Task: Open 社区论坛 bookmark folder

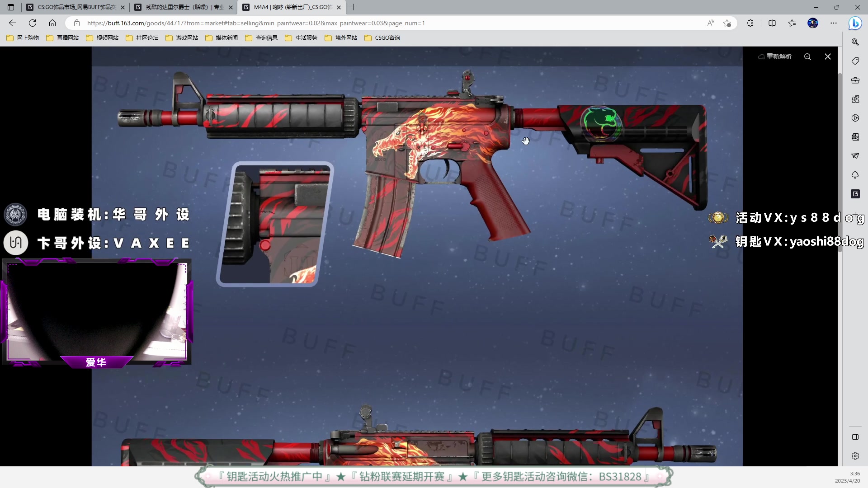Action: (x=142, y=38)
